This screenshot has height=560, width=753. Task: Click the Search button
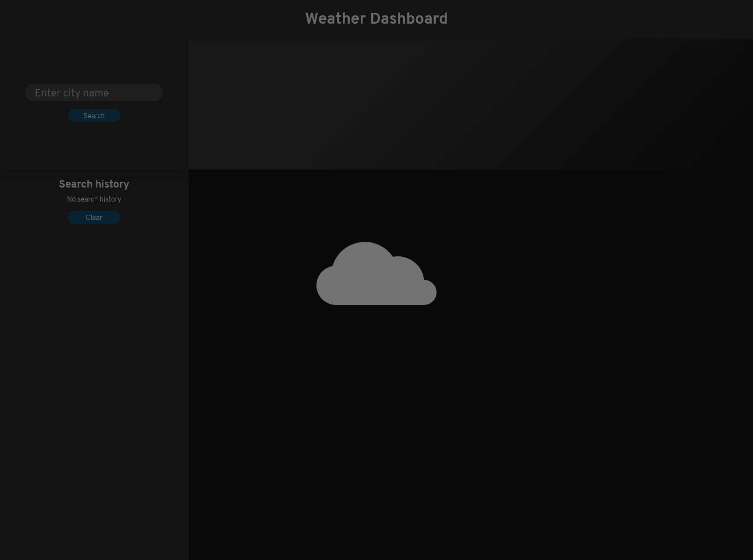click(x=94, y=116)
